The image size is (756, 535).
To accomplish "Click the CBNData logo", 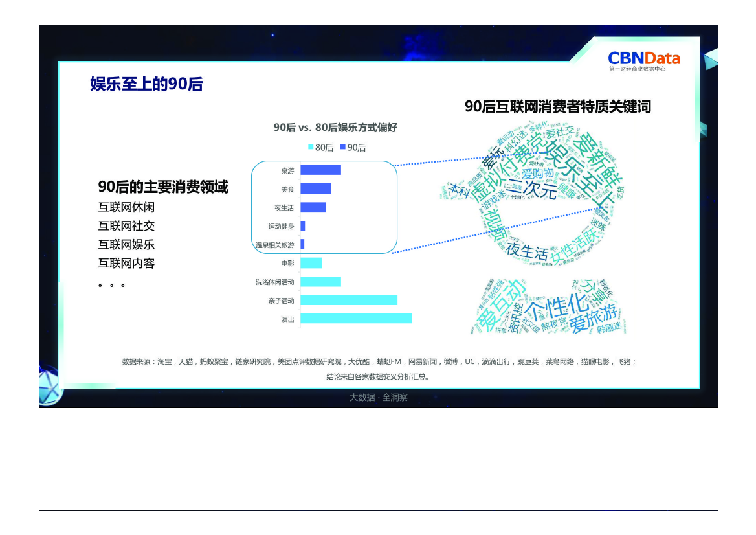I will pyautogui.click(x=644, y=60).
